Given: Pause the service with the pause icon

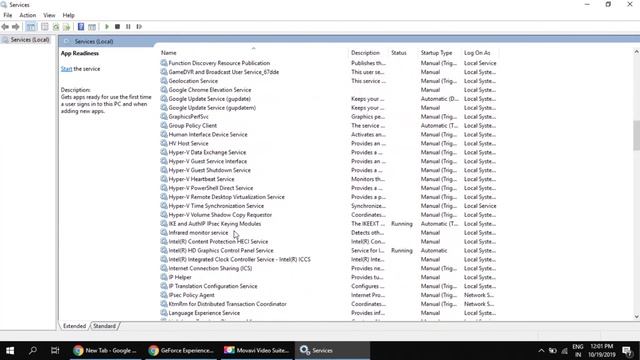Looking at the screenshot, I should click(x=128, y=27).
